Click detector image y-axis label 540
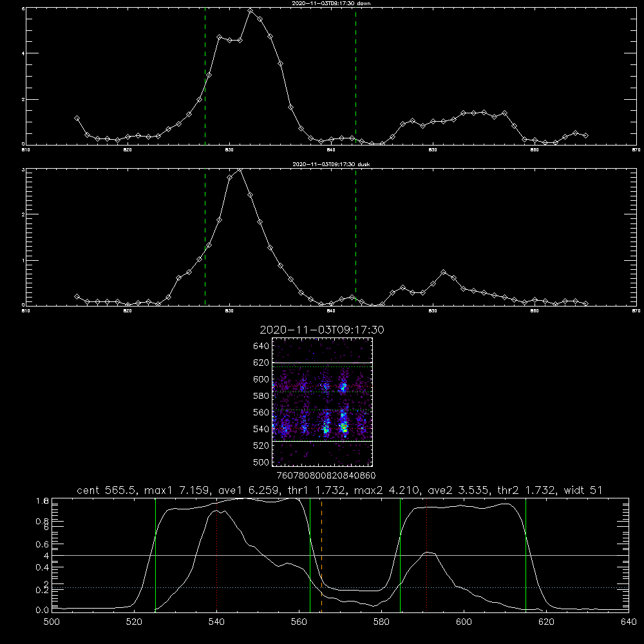 pos(261,429)
